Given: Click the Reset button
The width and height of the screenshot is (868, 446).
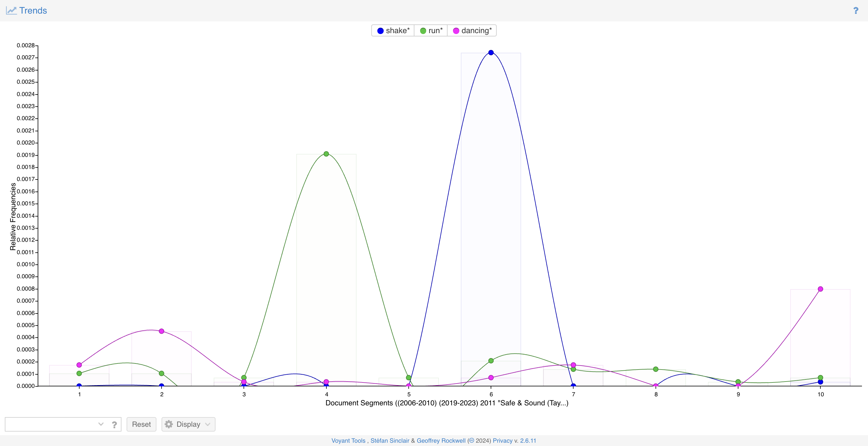Looking at the screenshot, I should click(141, 424).
